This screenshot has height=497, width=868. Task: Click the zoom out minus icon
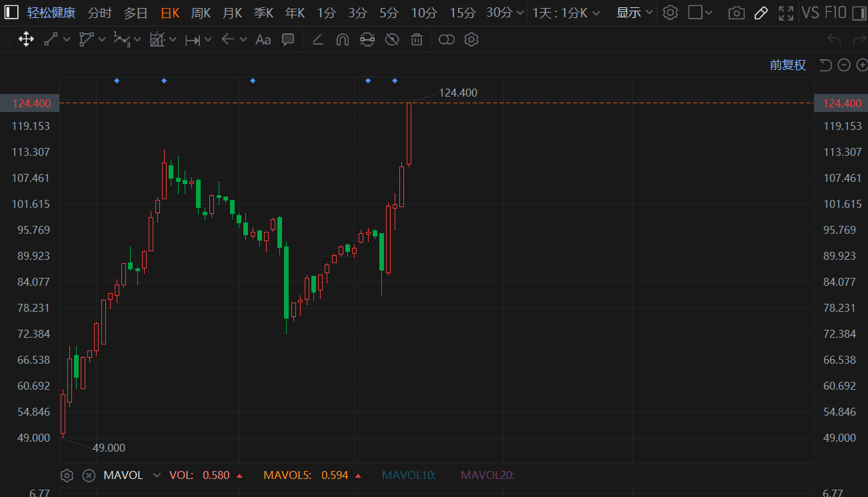pyautogui.click(x=844, y=65)
